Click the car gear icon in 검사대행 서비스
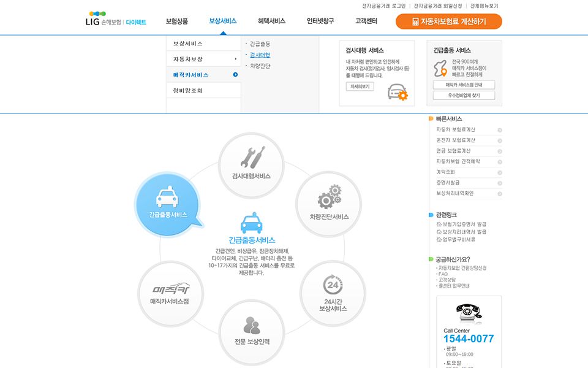Viewport: 588px width, 368px height. click(x=398, y=92)
